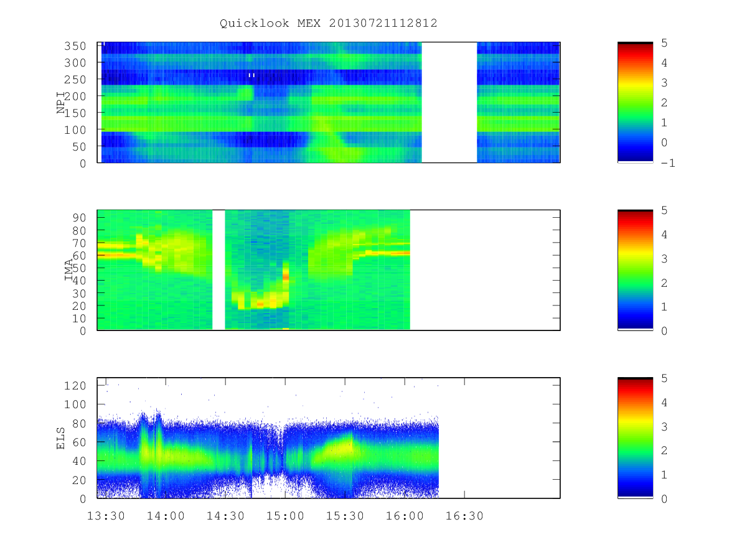The height and width of the screenshot is (560, 747).
Task: Click the -1 label on NPI colorbar
Action: [x=669, y=163]
